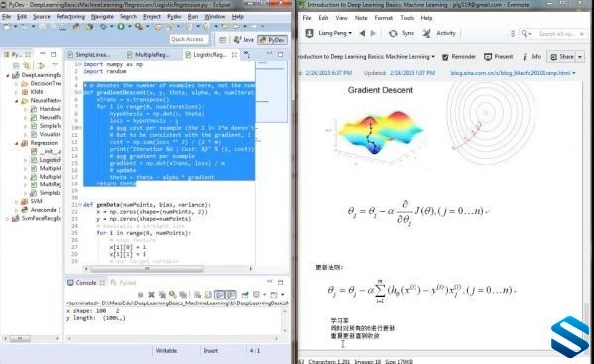Click the Evernote Sync icon
This screenshot has height=364, width=594.
[x=393, y=34]
